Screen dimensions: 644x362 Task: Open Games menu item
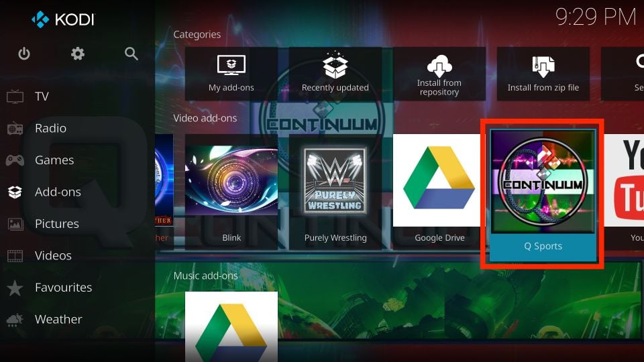pos(54,160)
